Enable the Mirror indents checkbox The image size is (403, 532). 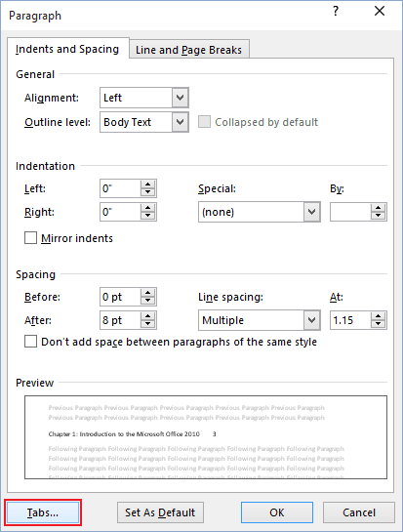[x=30, y=238]
